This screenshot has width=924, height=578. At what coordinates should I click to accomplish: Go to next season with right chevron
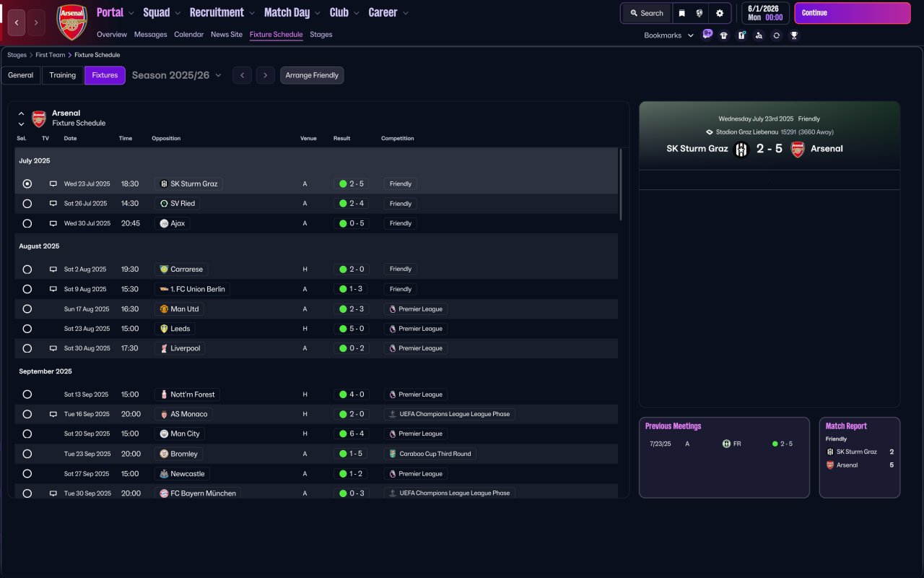pos(266,75)
